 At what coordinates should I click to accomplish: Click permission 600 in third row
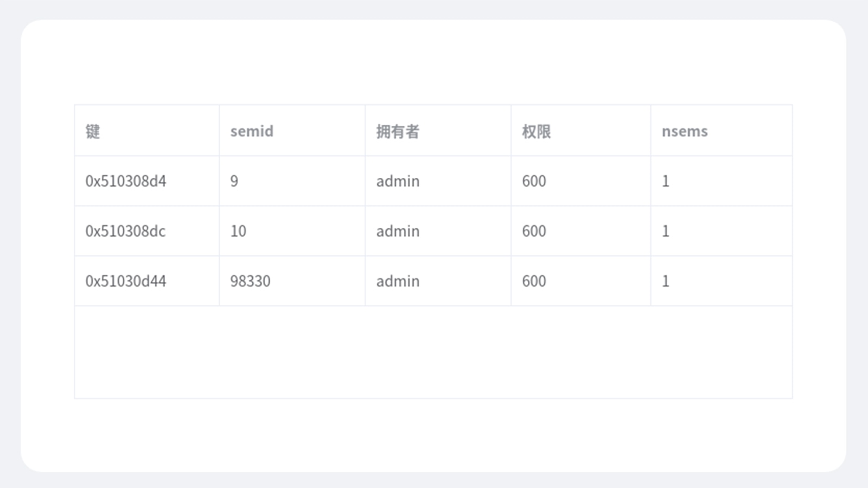pos(534,281)
